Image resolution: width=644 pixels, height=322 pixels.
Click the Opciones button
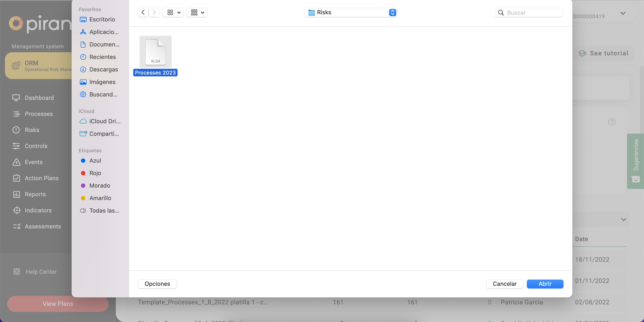tap(157, 284)
